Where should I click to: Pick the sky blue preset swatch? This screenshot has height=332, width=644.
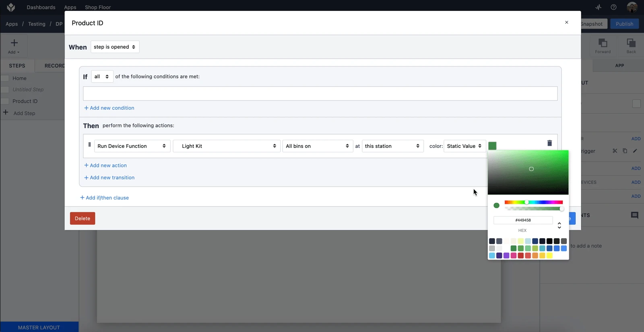click(x=492, y=255)
